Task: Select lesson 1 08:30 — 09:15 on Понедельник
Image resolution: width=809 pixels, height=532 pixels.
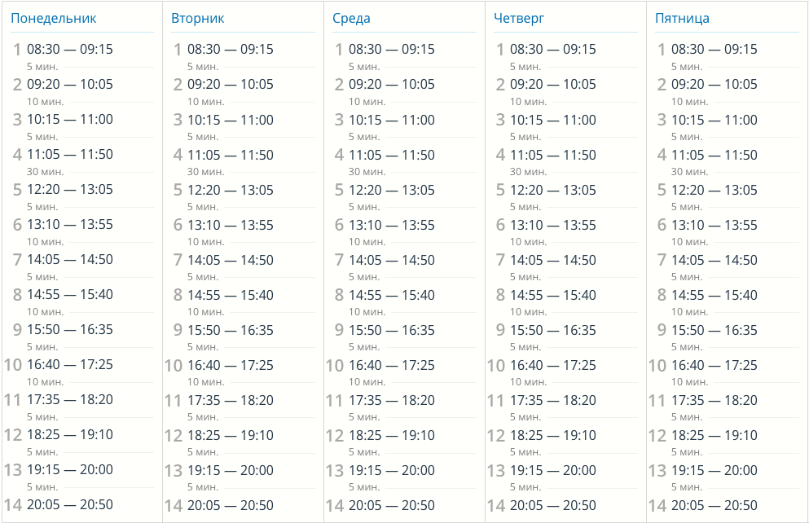Action: [70, 49]
